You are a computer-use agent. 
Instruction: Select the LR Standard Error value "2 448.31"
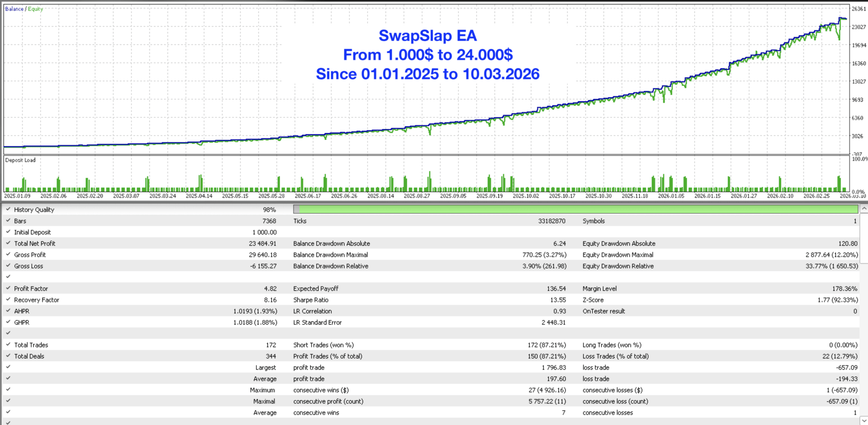[x=554, y=323]
